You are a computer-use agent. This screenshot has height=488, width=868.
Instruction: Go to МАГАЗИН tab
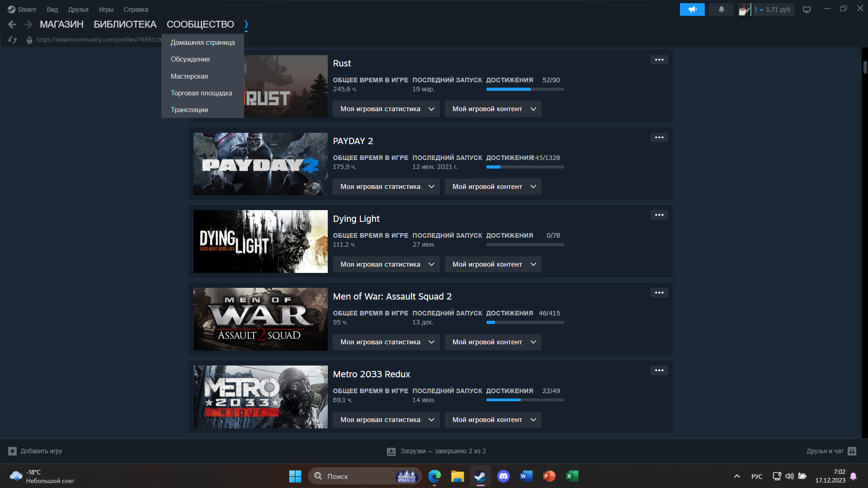coord(61,24)
